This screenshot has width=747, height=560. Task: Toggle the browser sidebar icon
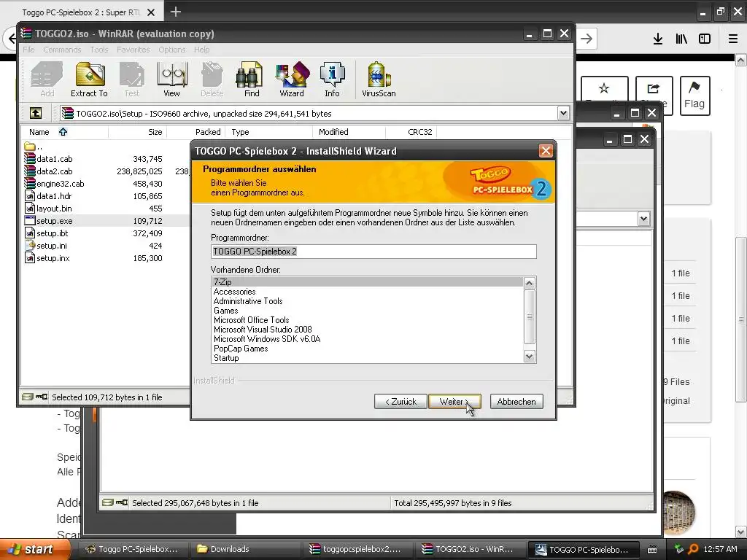pyautogui.click(x=705, y=39)
